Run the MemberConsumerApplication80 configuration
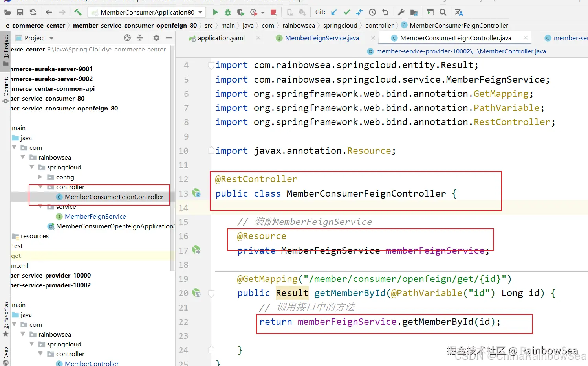This screenshot has width=588, height=366. (215, 12)
